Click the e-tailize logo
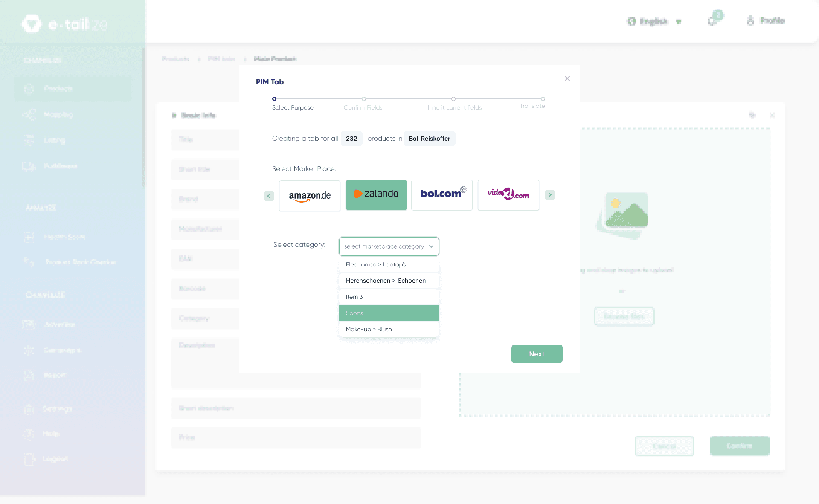 [x=65, y=24]
